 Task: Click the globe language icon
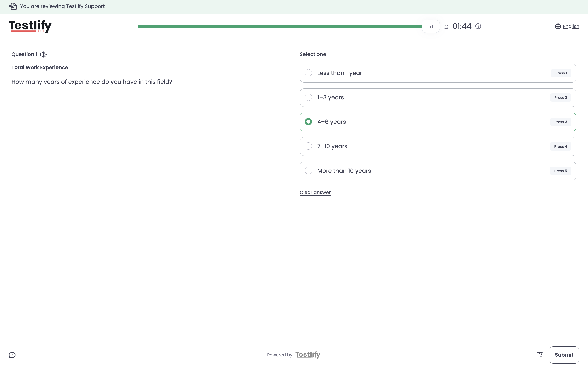coord(558,26)
